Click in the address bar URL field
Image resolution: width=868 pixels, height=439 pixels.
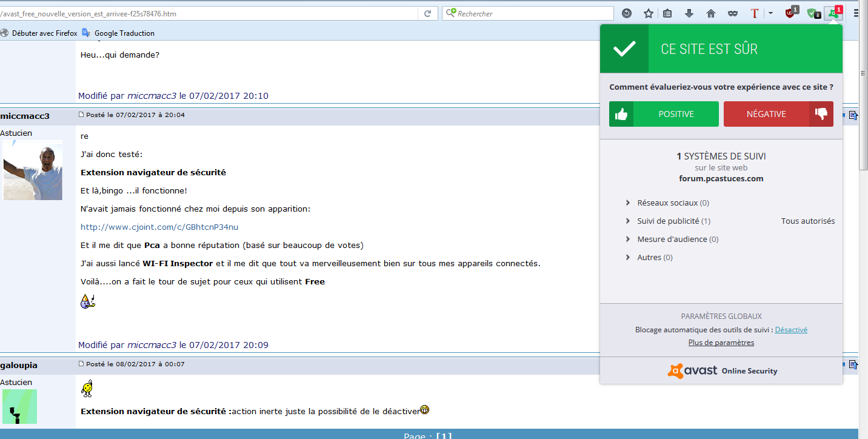coord(209,13)
